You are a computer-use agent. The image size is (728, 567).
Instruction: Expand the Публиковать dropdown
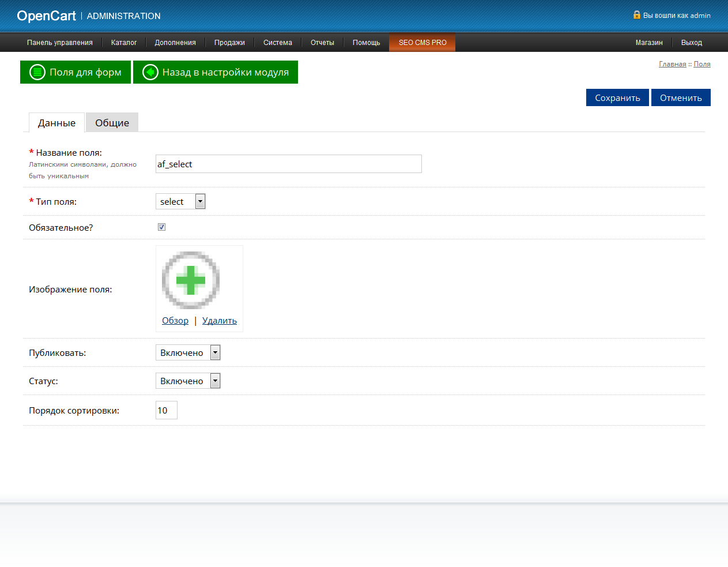pos(188,352)
